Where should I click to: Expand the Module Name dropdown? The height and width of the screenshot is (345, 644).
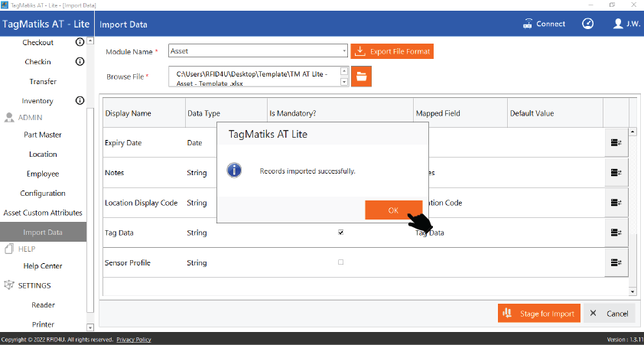[345, 52]
